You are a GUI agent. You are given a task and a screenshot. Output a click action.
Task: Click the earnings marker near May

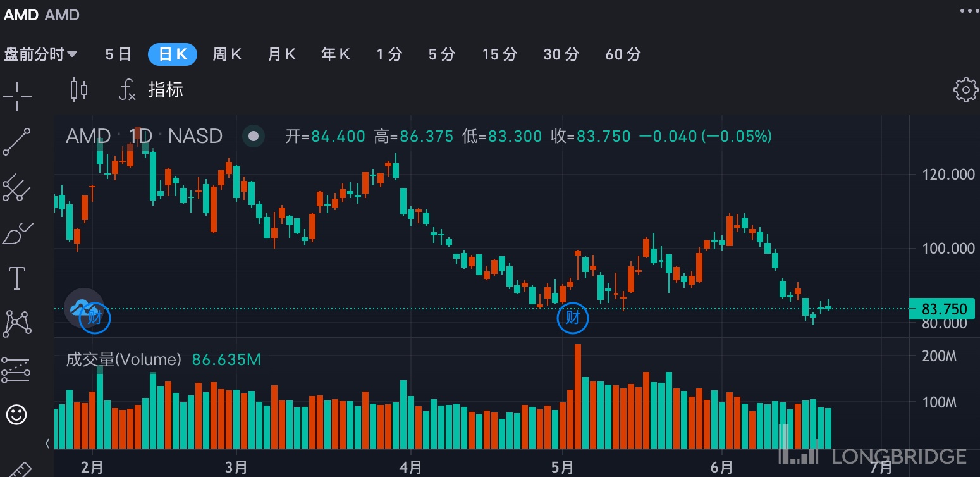click(573, 318)
